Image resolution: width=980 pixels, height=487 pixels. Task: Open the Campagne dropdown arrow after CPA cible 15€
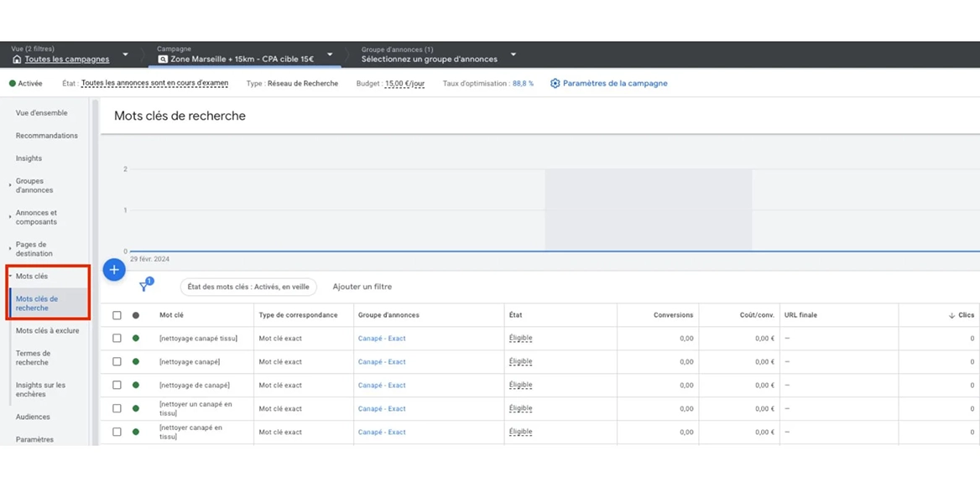pos(330,54)
